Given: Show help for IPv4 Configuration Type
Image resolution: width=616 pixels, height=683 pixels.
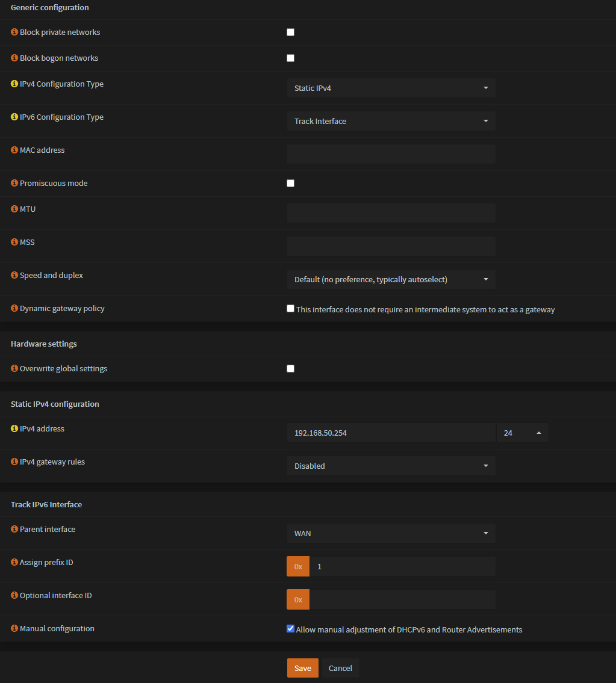Looking at the screenshot, I should 14,84.
